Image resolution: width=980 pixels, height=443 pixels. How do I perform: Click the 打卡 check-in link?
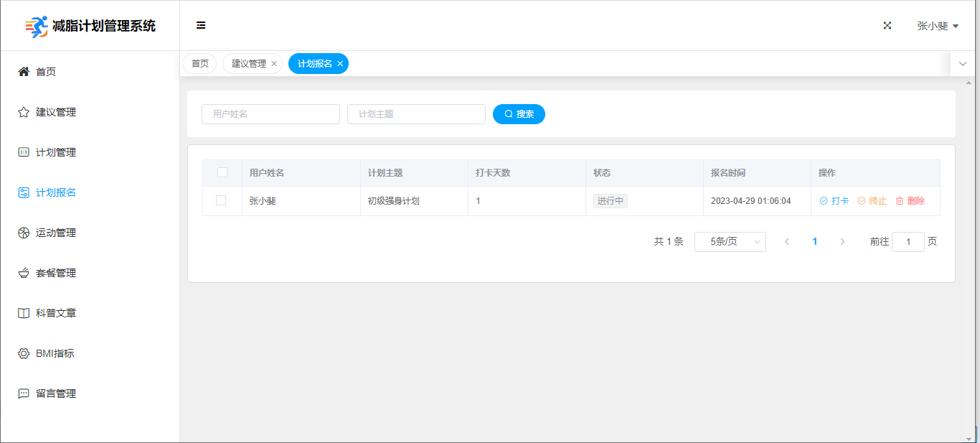coord(834,201)
